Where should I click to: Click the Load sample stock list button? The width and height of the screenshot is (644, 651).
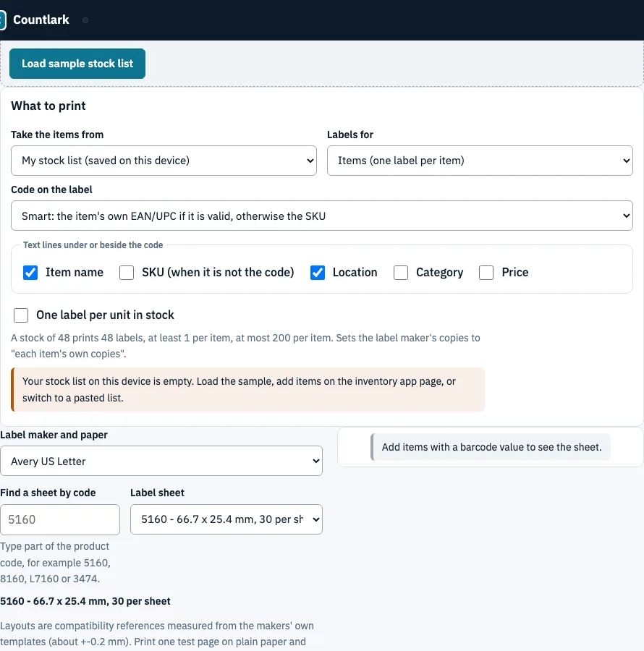click(77, 64)
